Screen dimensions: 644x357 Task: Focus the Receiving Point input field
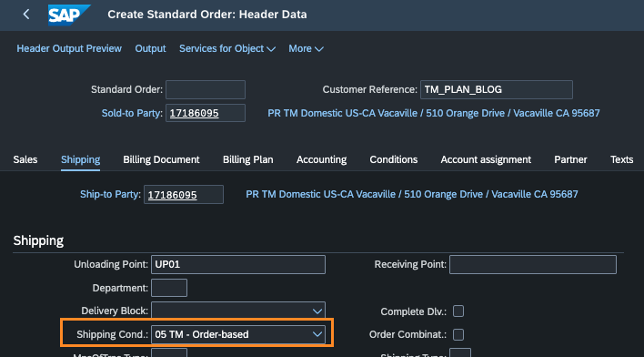(533, 264)
